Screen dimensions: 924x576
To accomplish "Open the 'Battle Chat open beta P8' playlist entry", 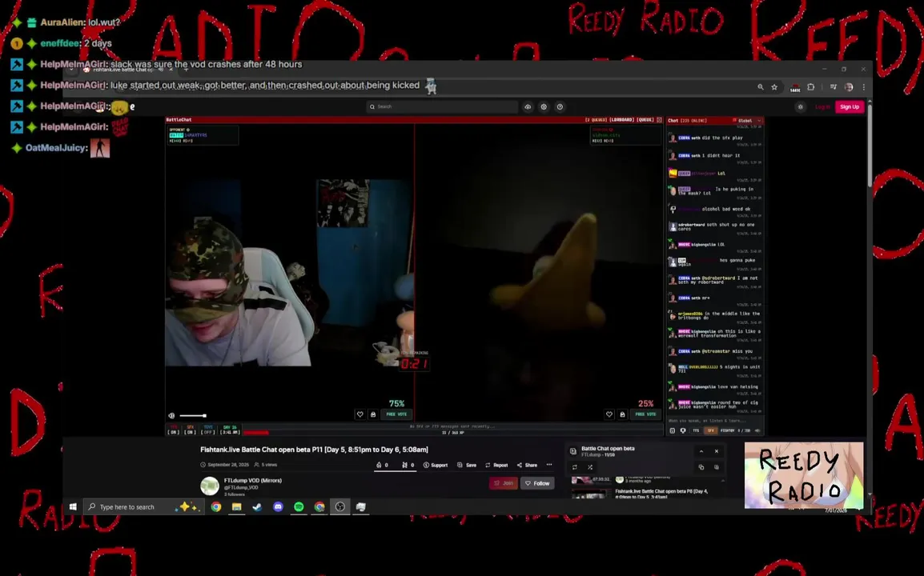I will (x=661, y=494).
